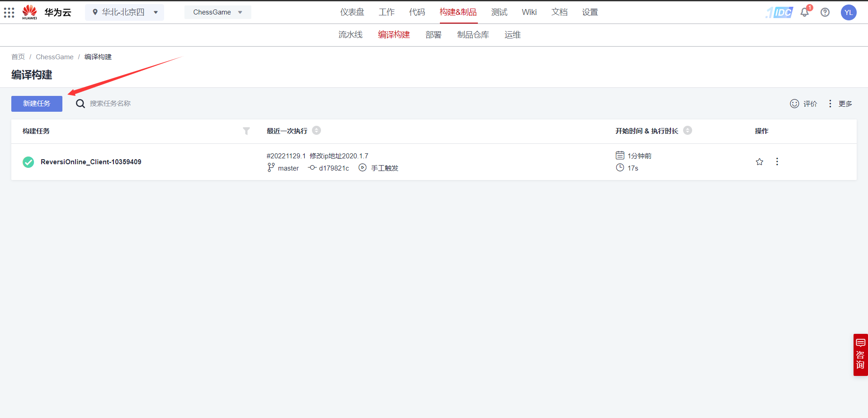Open the ReversiOnline_Client-10359409 task
This screenshot has height=418, width=868.
click(91, 162)
